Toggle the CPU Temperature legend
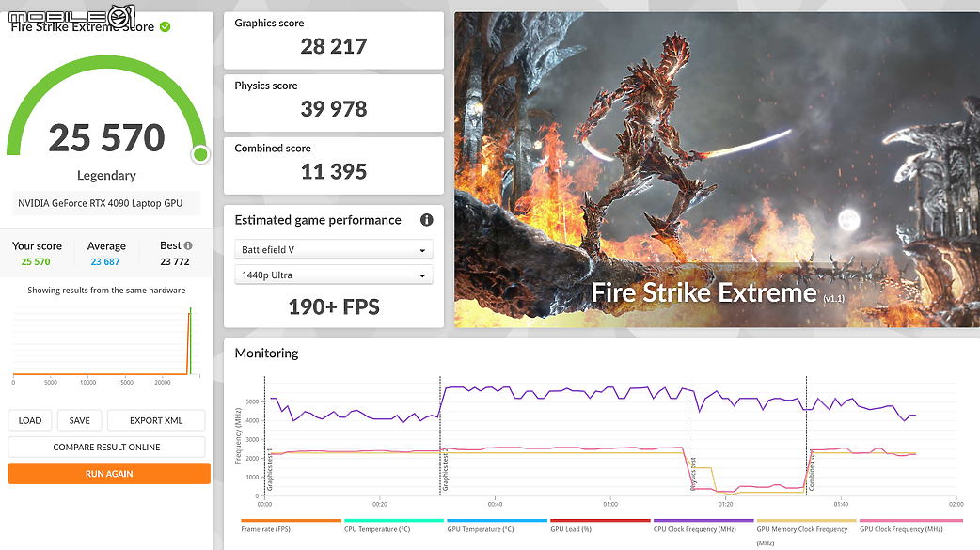 (x=394, y=526)
